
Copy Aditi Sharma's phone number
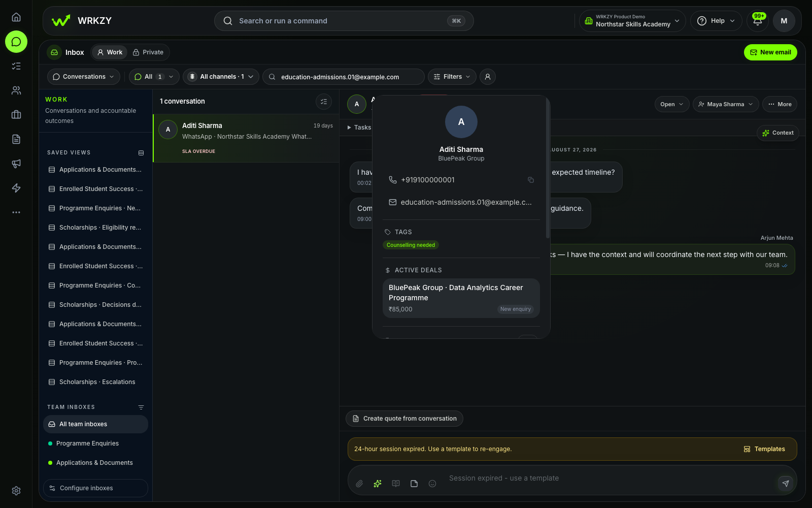pyautogui.click(x=531, y=180)
